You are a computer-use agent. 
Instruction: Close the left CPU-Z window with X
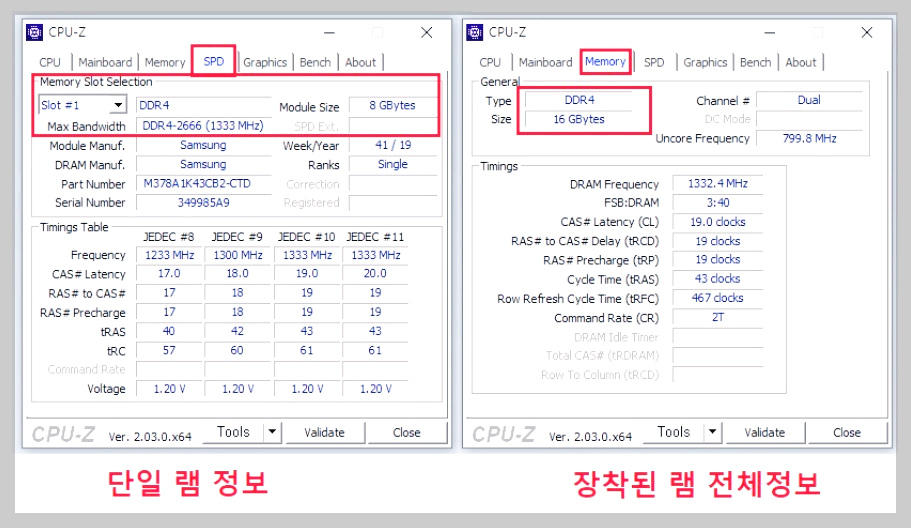tap(427, 33)
